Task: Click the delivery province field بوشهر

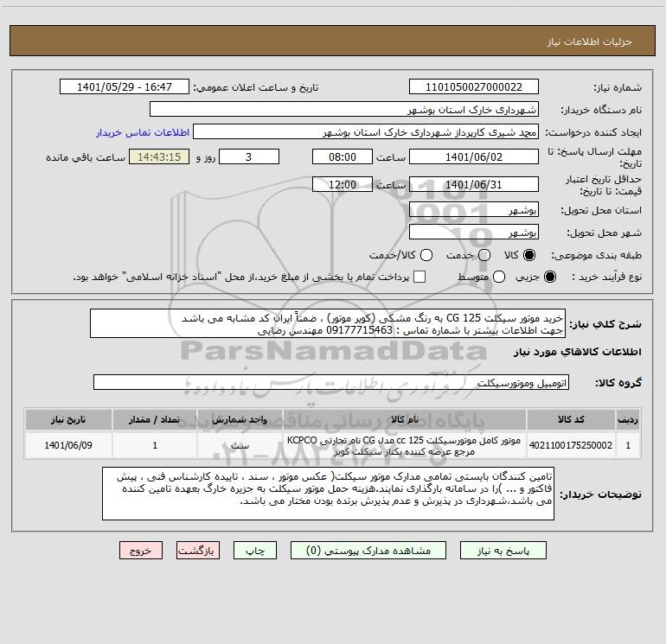Action: tap(474, 210)
